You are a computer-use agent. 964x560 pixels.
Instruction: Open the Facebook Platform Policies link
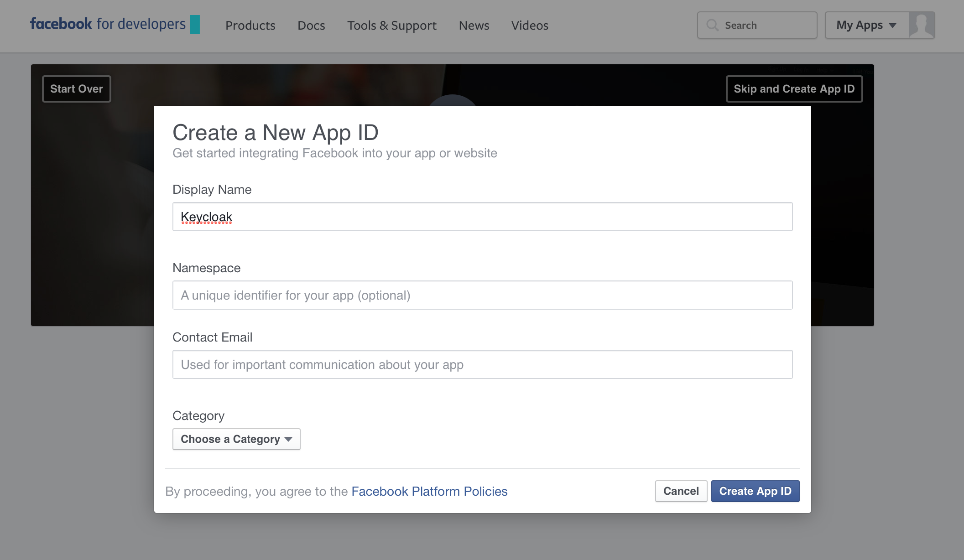[x=429, y=491]
